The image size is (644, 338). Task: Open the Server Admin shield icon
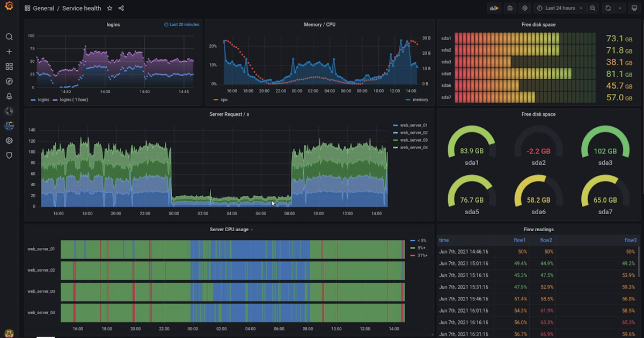pyautogui.click(x=9, y=155)
